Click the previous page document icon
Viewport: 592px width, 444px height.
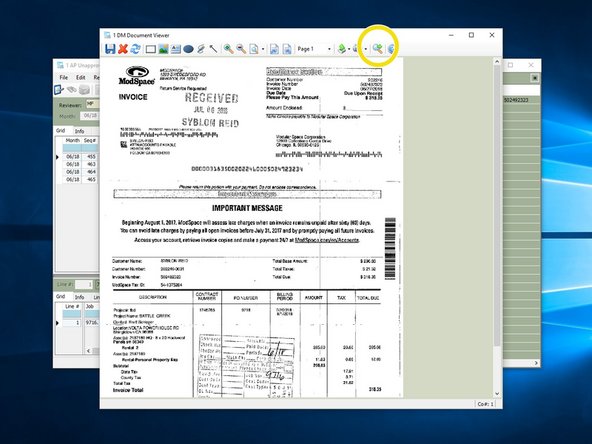274,49
